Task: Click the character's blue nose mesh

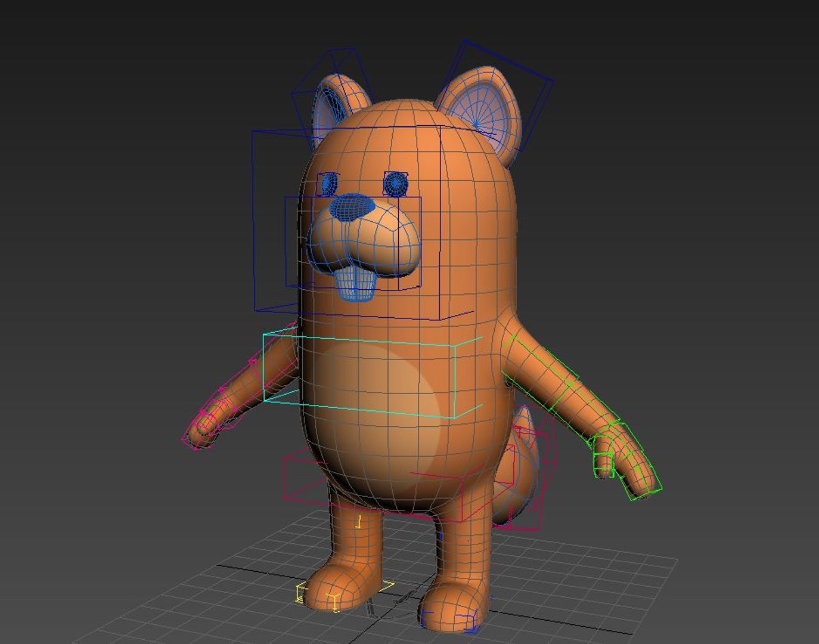Action: [x=352, y=206]
